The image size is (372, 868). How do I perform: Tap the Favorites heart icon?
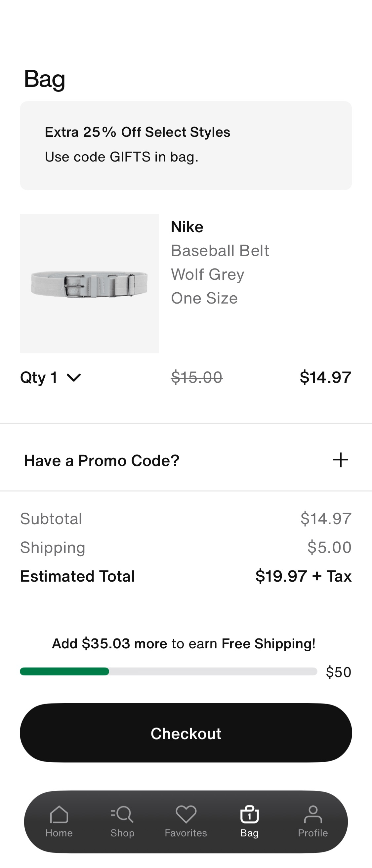coord(186,814)
